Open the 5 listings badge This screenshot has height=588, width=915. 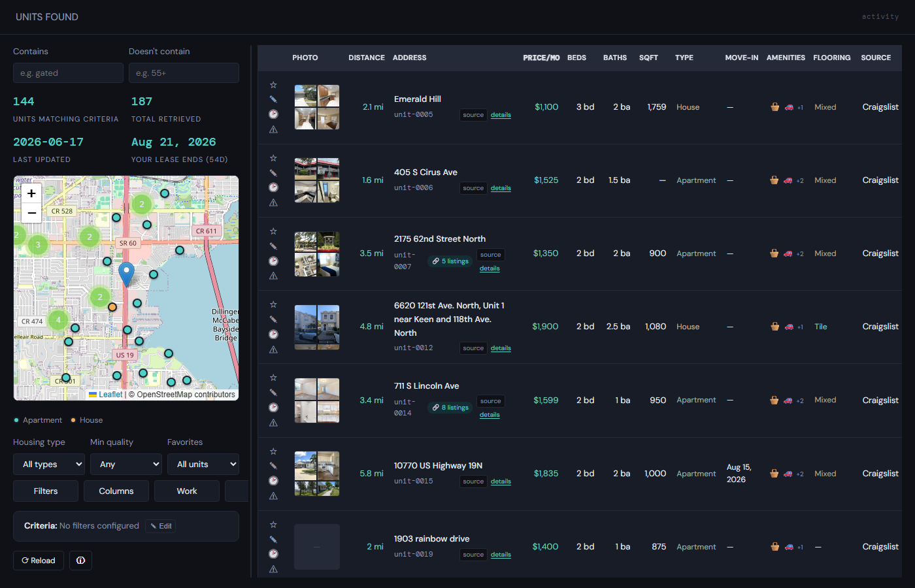pyautogui.click(x=450, y=261)
